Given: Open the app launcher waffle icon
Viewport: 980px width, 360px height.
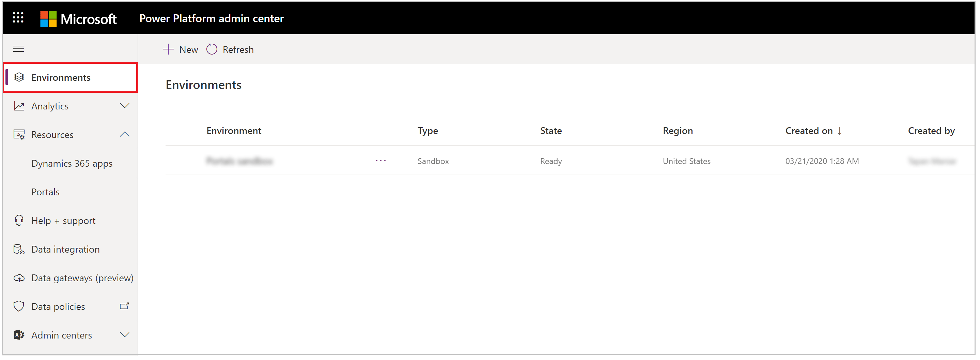Looking at the screenshot, I should [x=18, y=17].
